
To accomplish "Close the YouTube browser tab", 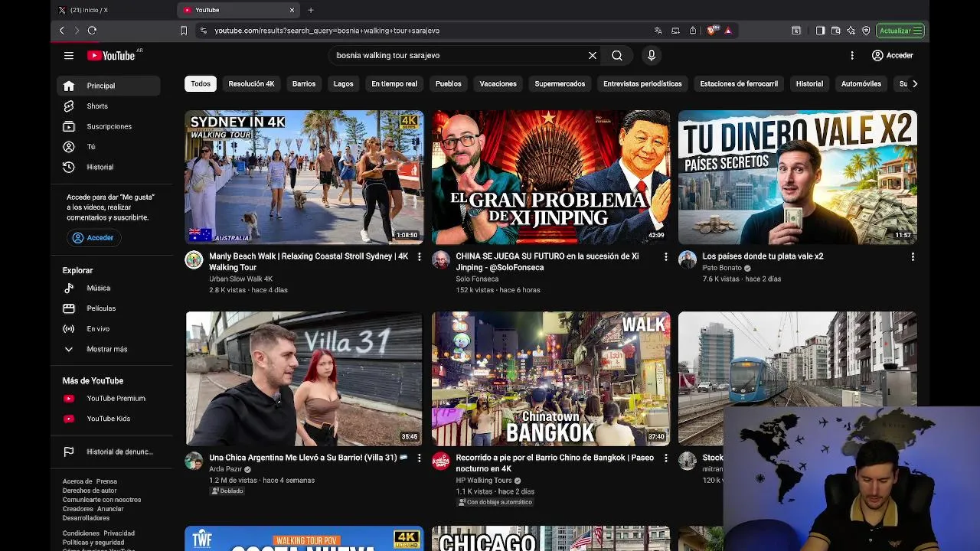I will tap(292, 10).
